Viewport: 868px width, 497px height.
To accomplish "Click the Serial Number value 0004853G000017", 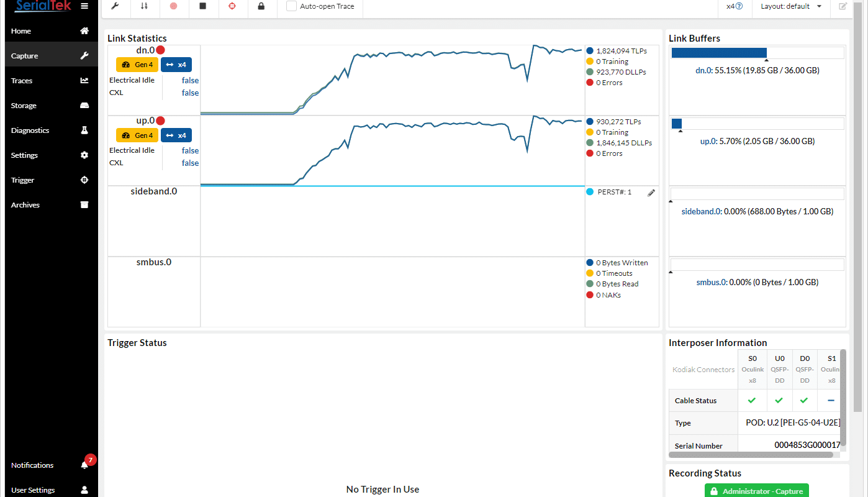I will click(807, 445).
